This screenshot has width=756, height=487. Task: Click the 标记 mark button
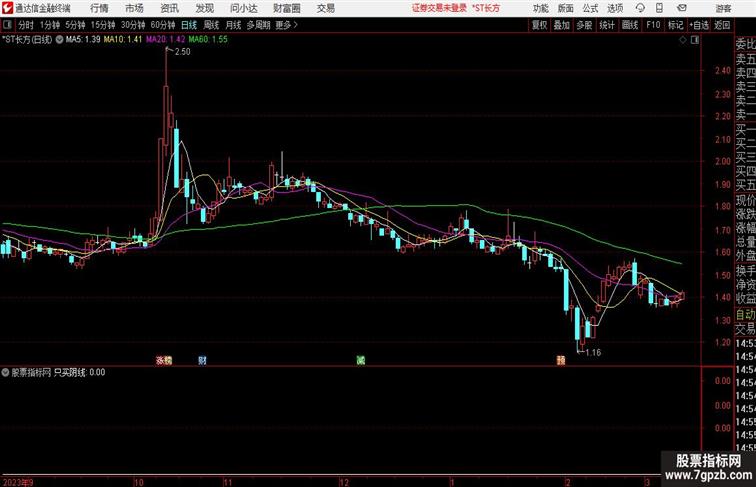(675, 25)
